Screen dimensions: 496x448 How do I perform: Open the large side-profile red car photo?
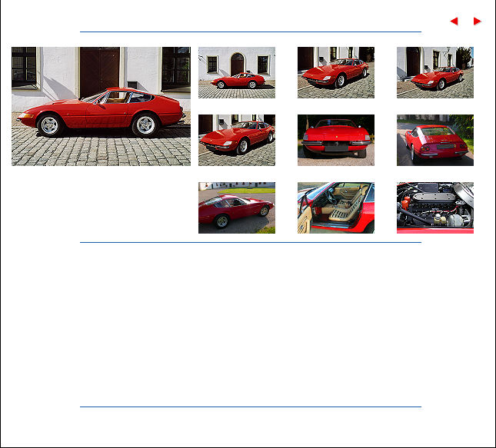pos(101,106)
